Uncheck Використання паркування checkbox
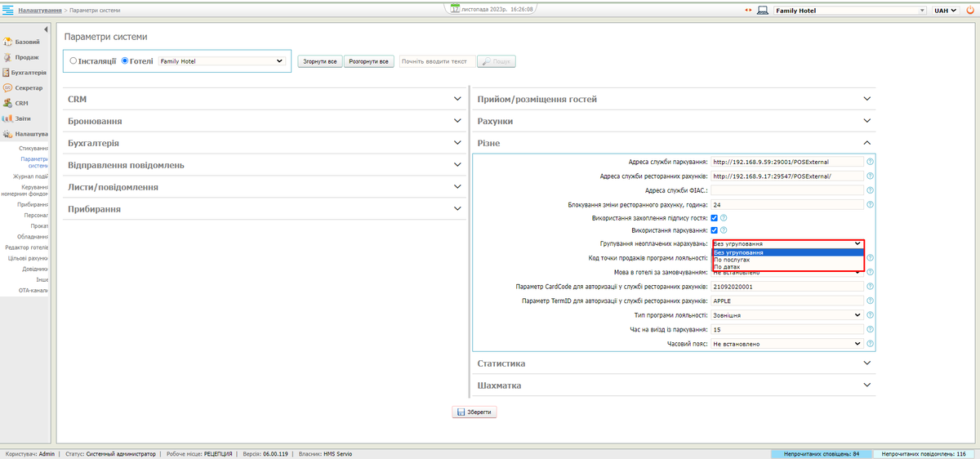 pos(715,231)
